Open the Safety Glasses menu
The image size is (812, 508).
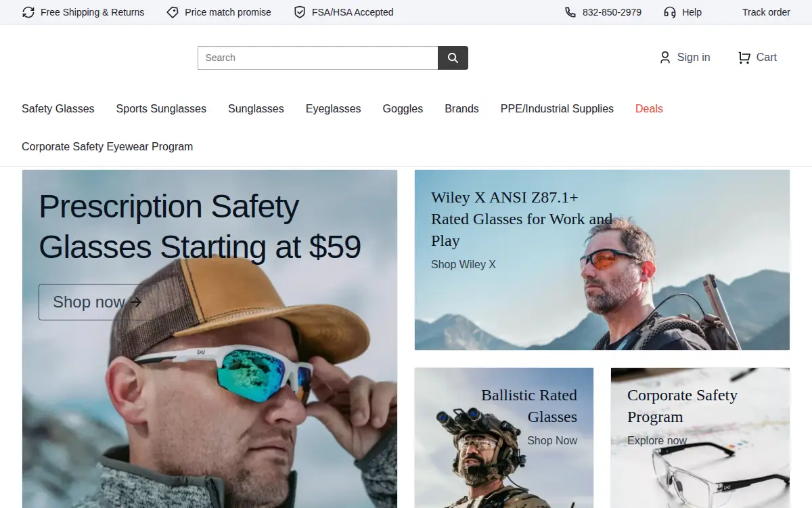58,108
